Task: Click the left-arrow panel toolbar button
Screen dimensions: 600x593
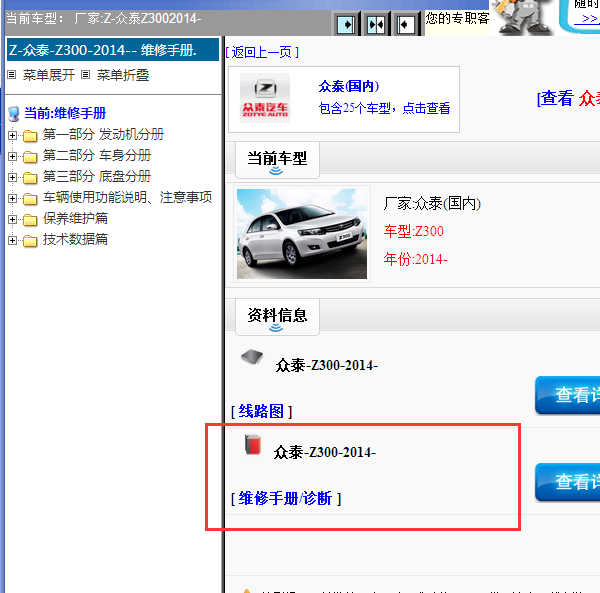Action: click(x=406, y=25)
